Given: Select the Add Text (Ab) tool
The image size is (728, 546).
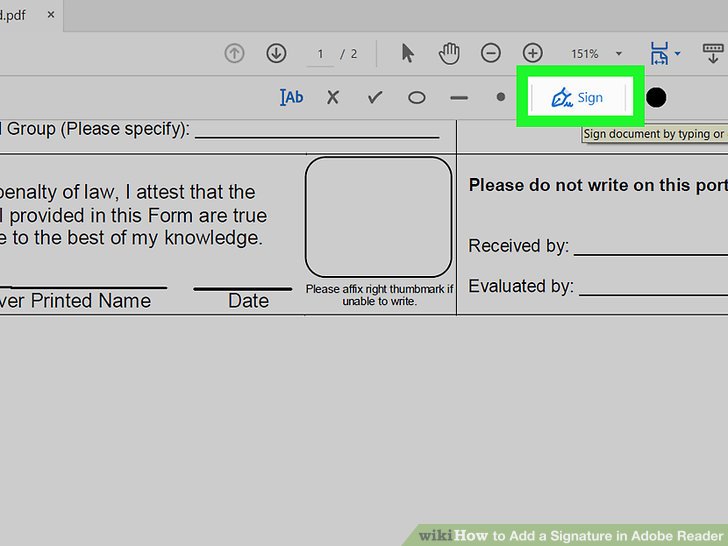Looking at the screenshot, I should click(x=291, y=98).
